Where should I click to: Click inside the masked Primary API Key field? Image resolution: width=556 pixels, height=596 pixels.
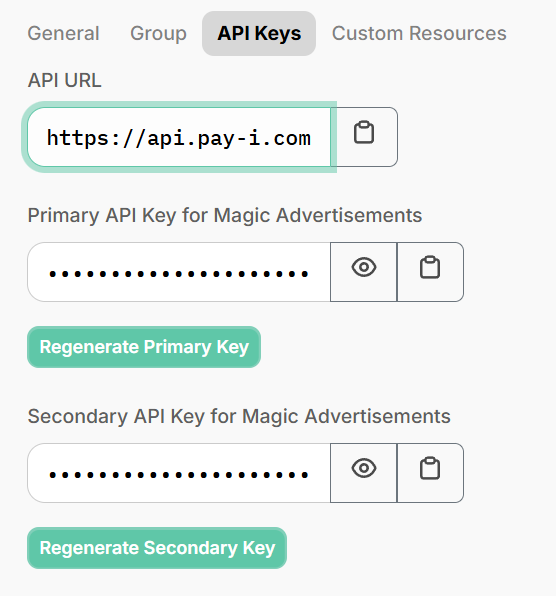pos(179,272)
